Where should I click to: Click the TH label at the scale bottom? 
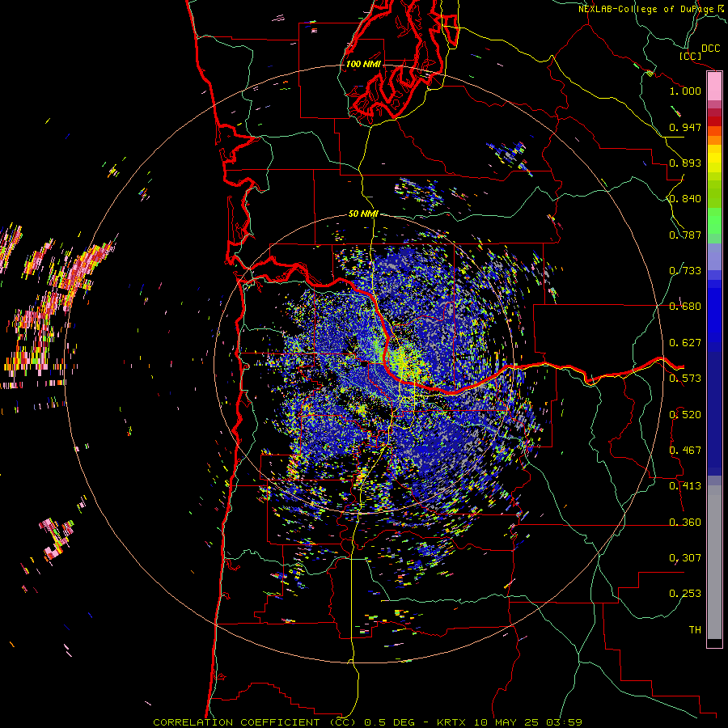coord(695,630)
